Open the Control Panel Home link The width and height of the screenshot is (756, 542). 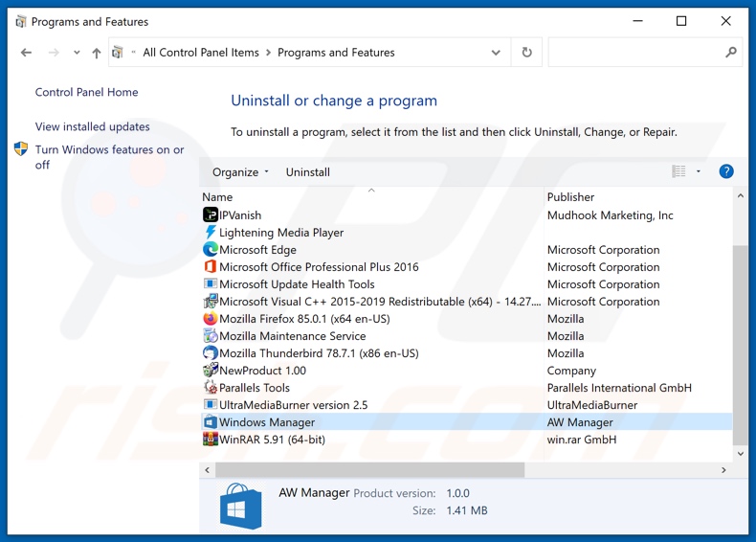(86, 92)
